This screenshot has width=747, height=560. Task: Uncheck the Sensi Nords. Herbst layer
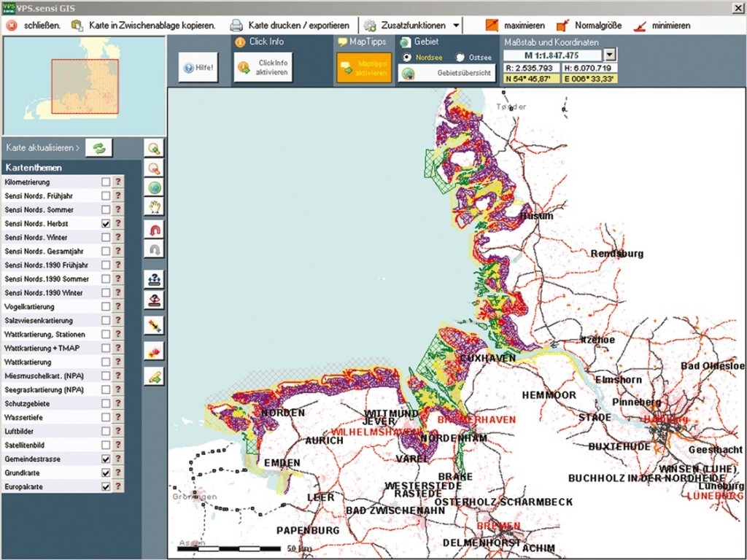[107, 224]
